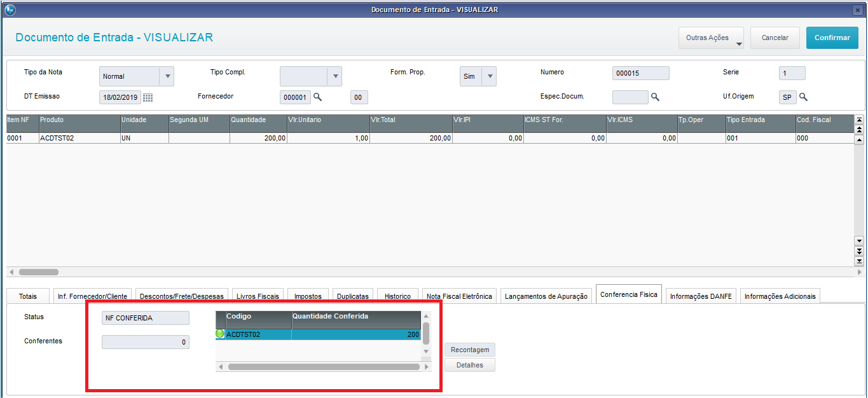Click the items grid right scroll arrow
The width and height of the screenshot is (868, 398).
859,272
